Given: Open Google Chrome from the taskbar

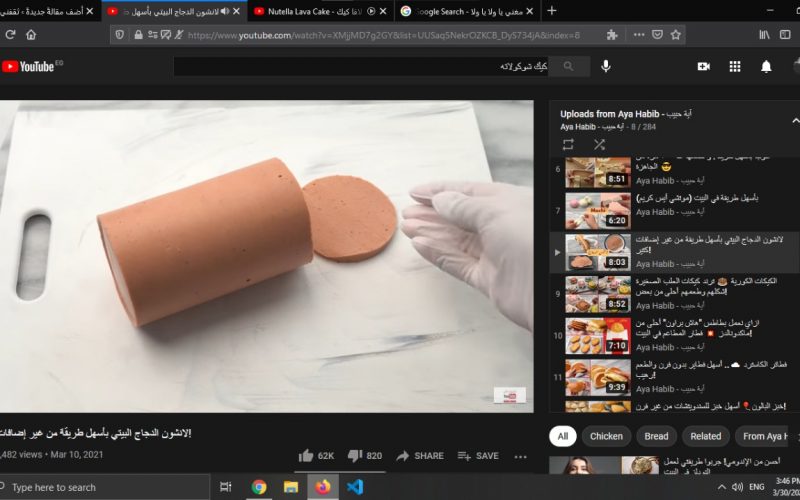Looking at the screenshot, I should tap(259, 487).
